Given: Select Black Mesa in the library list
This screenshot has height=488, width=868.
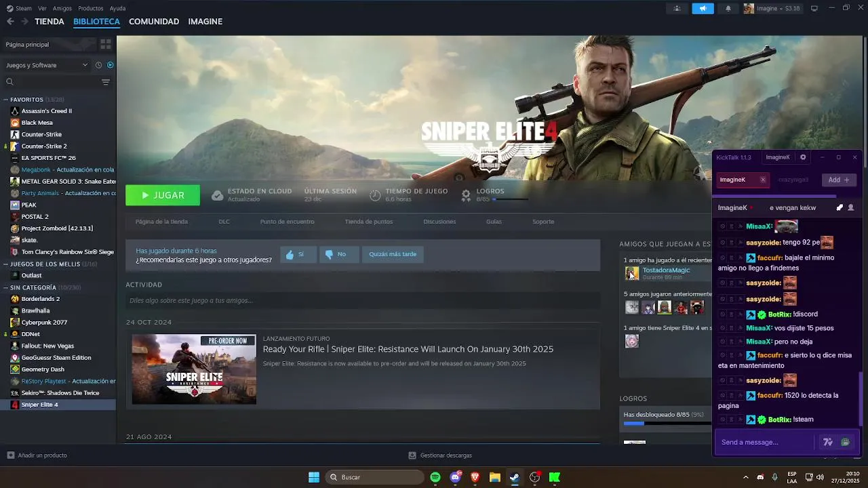Looking at the screenshot, I should click(58, 123).
